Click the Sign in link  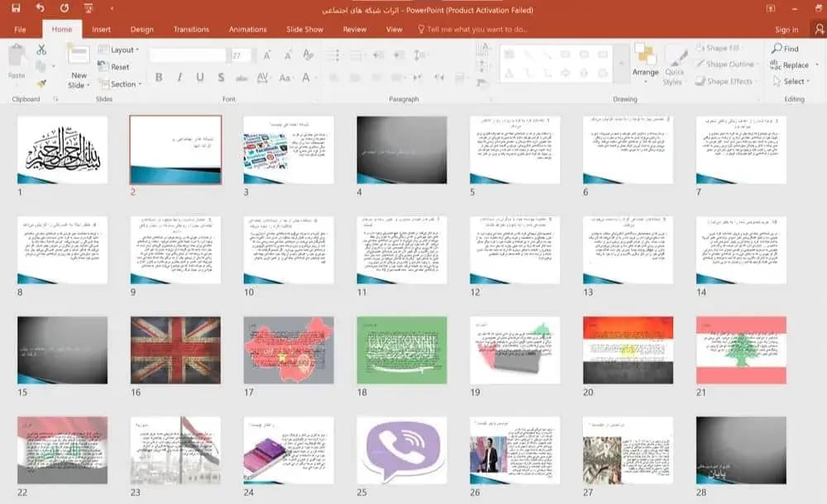point(786,30)
